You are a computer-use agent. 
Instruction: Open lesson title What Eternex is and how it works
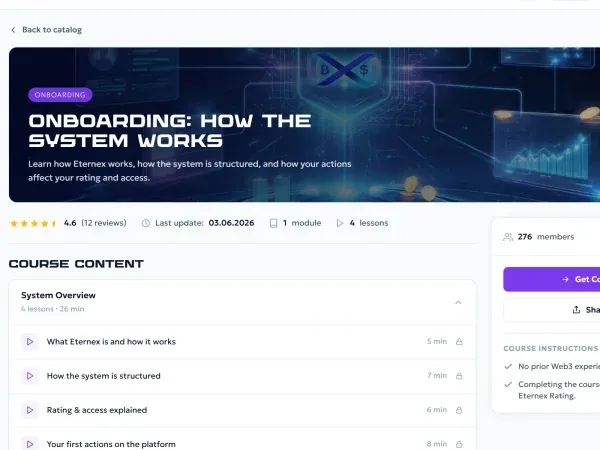[x=111, y=342]
